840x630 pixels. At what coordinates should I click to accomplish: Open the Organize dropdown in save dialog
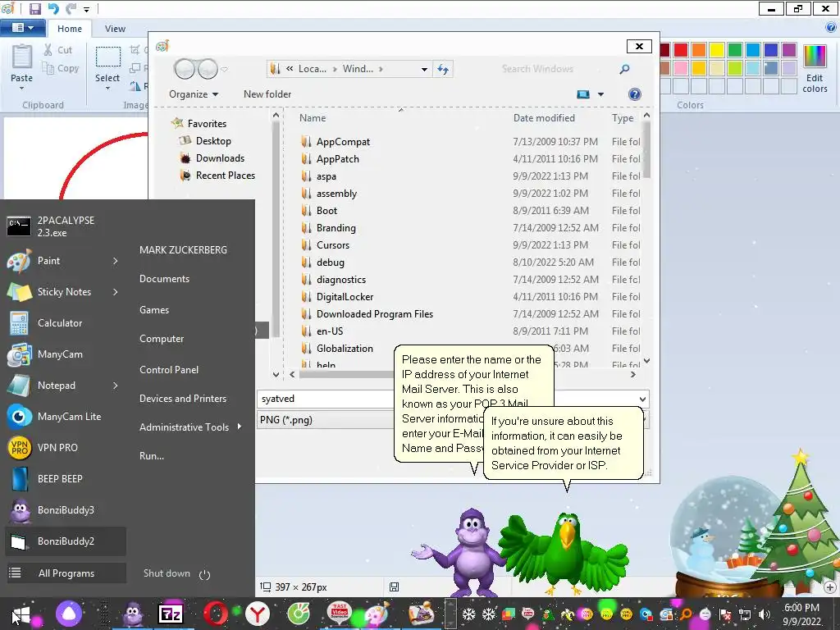point(194,94)
